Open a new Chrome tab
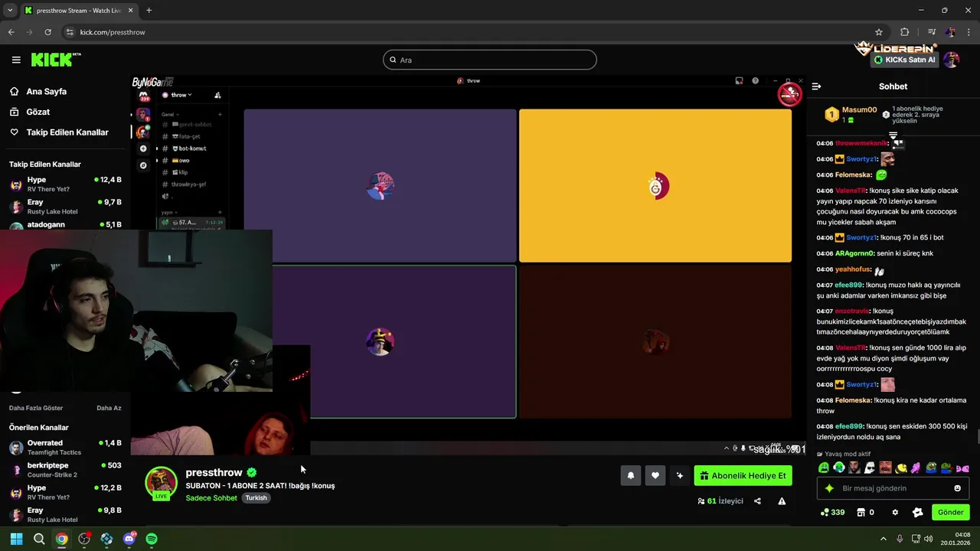The width and height of the screenshot is (980, 551). click(149, 10)
